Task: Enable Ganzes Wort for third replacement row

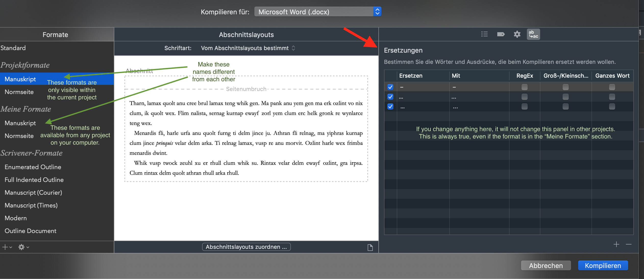Action: (x=612, y=107)
